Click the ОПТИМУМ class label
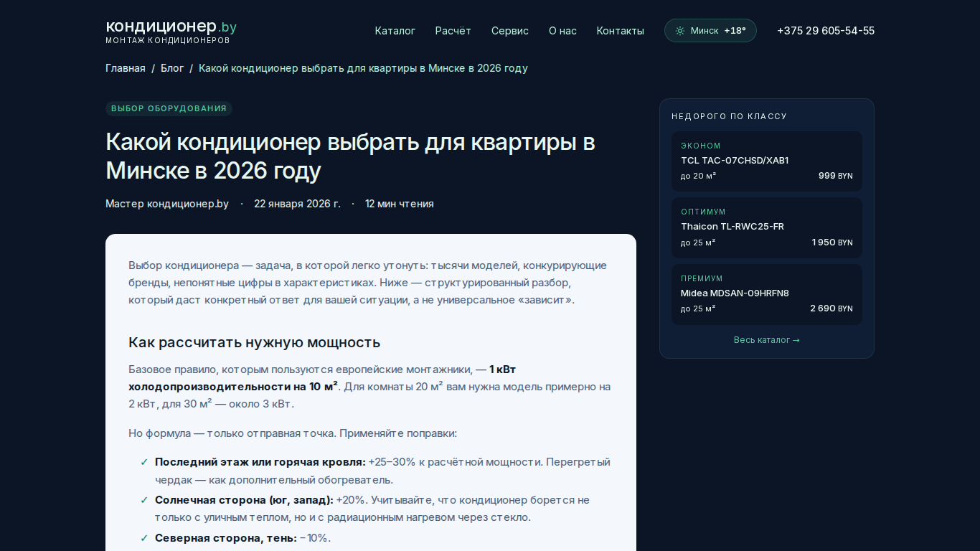Screen dimensions: 980x551 703,212
